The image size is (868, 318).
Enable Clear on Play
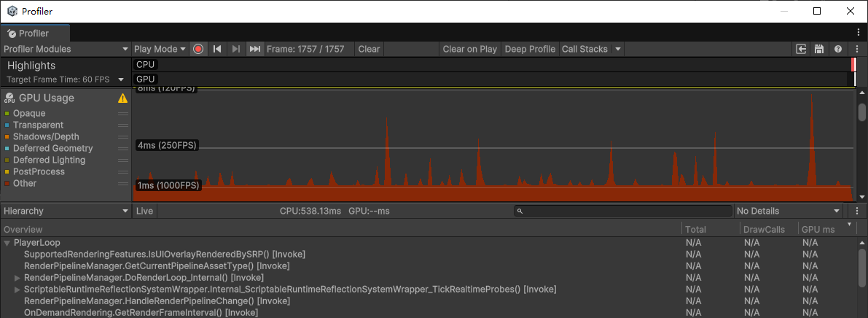pyautogui.click(x=469, y=49)
